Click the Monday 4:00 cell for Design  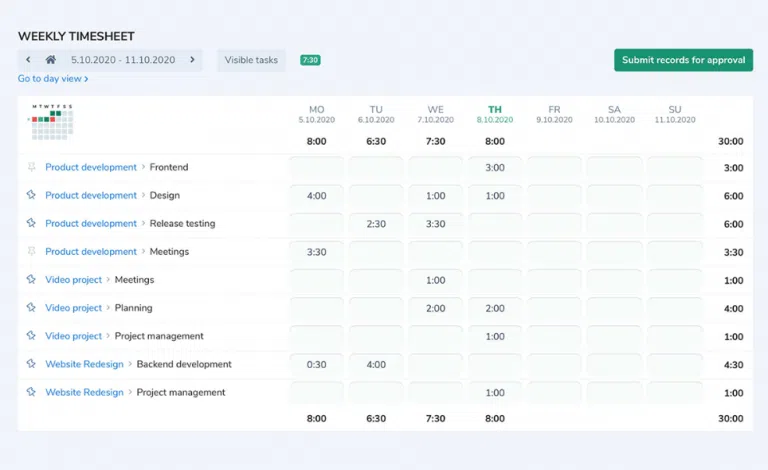tap(316, 196)
